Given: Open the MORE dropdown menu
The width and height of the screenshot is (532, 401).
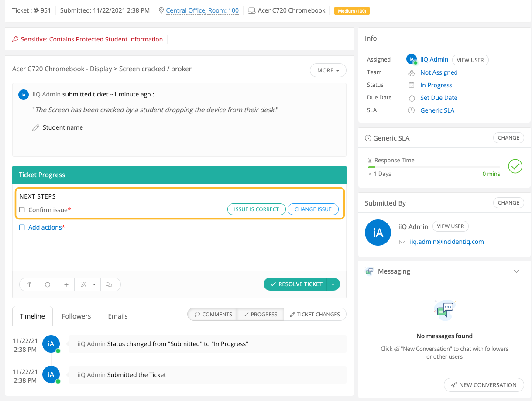Looking at the screenshot, I should point(328,70).
